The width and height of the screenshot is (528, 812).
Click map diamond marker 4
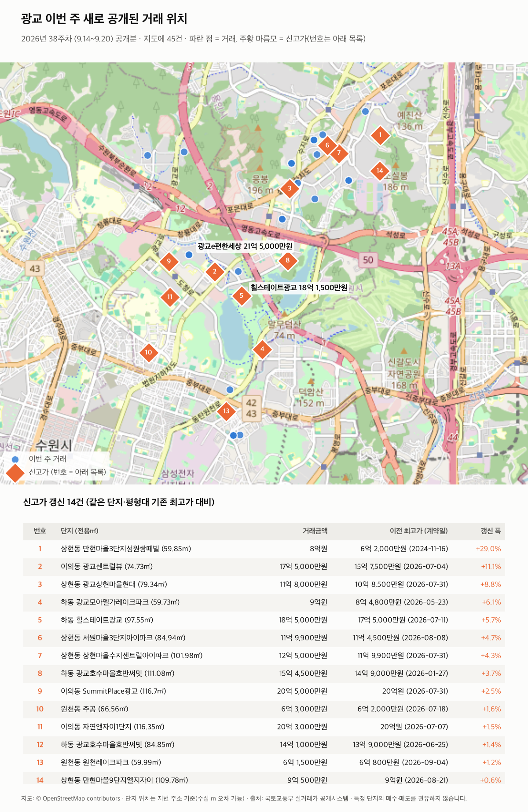tap(262, 349)
